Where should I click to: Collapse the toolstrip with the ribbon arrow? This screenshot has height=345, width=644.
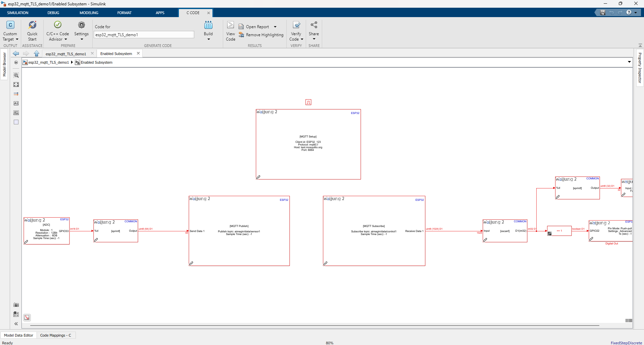point(640,45)
